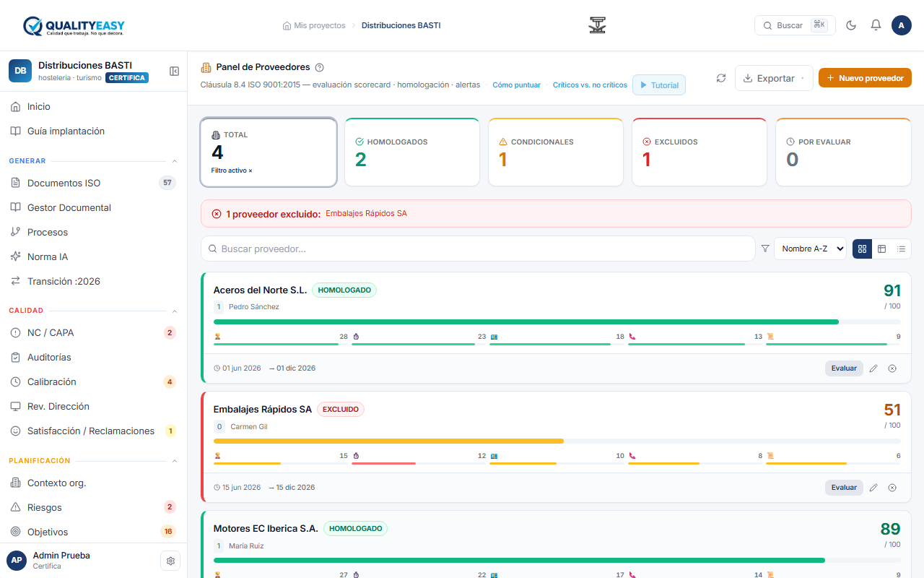
Task: Open the filter funnel icon
Action: point(765,249)
